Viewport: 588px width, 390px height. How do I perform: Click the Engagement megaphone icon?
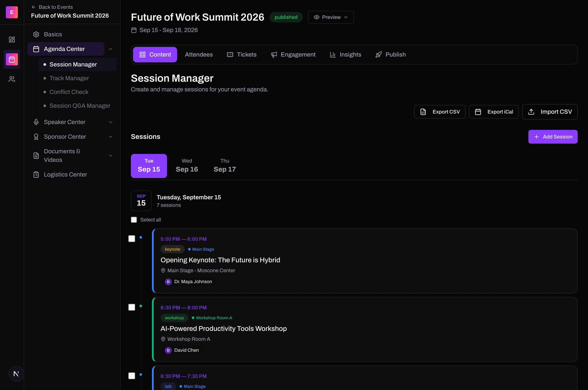(274, 54)
